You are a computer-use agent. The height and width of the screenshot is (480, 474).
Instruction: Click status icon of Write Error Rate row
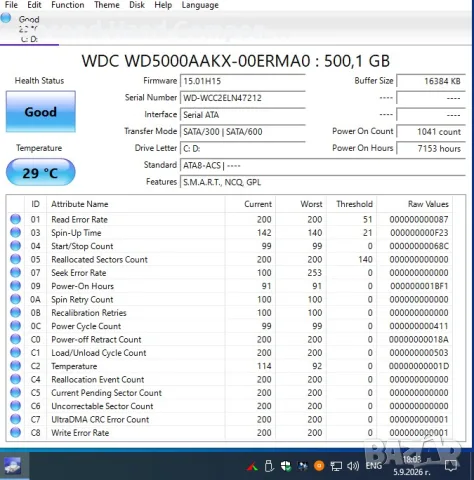(15, 432)
